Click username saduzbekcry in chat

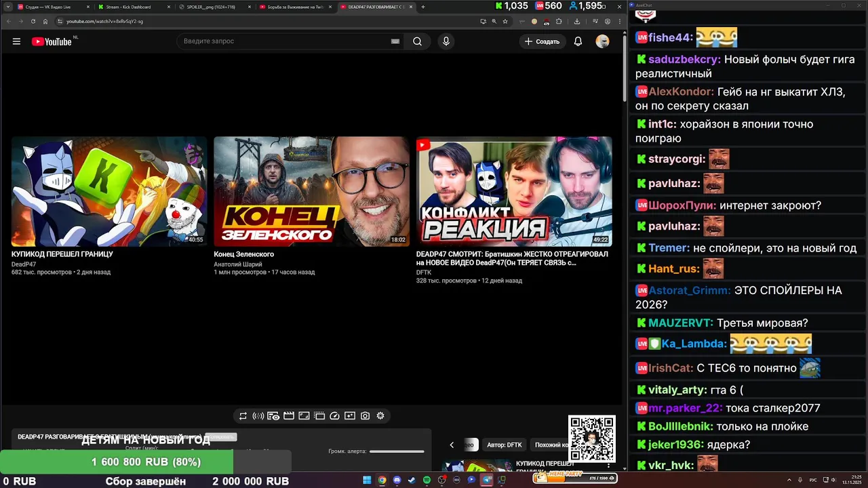coord(683,59)
